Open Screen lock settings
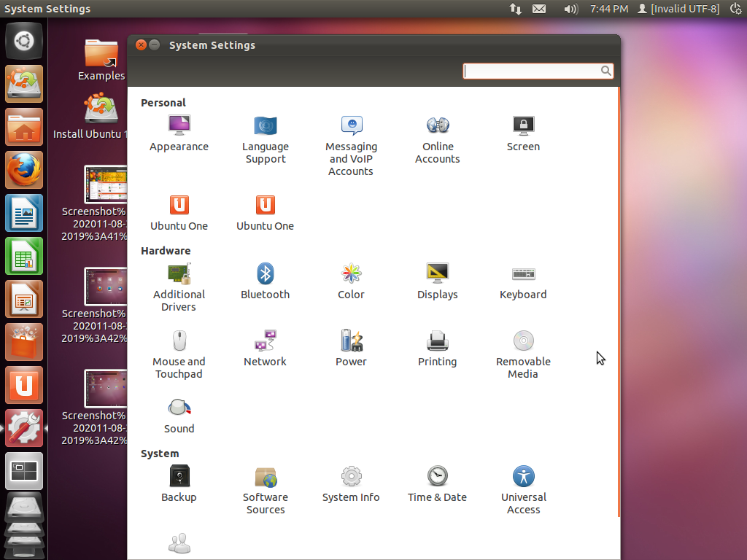Viewport: 747px width, 560px height. pyautogui.click(x=523, y=133)
